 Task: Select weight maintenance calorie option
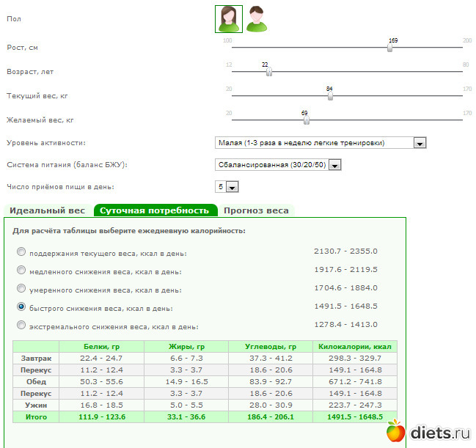tap(21, 251)
